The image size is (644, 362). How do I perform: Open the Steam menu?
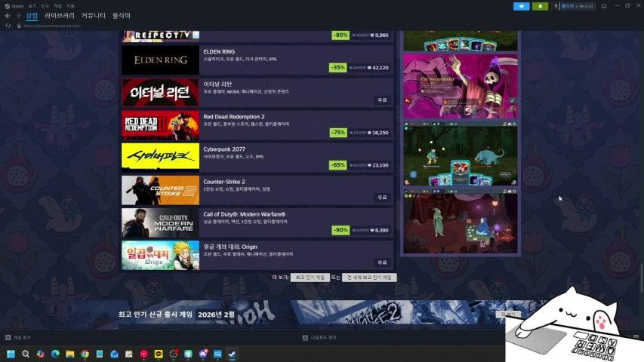pyautogui.click(x=14, y=6)
